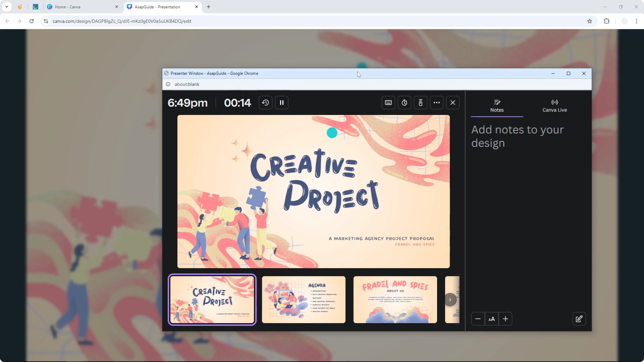The image size is (644, 362).
Task: Click the 6:49pm clock display
Action: 187,103
